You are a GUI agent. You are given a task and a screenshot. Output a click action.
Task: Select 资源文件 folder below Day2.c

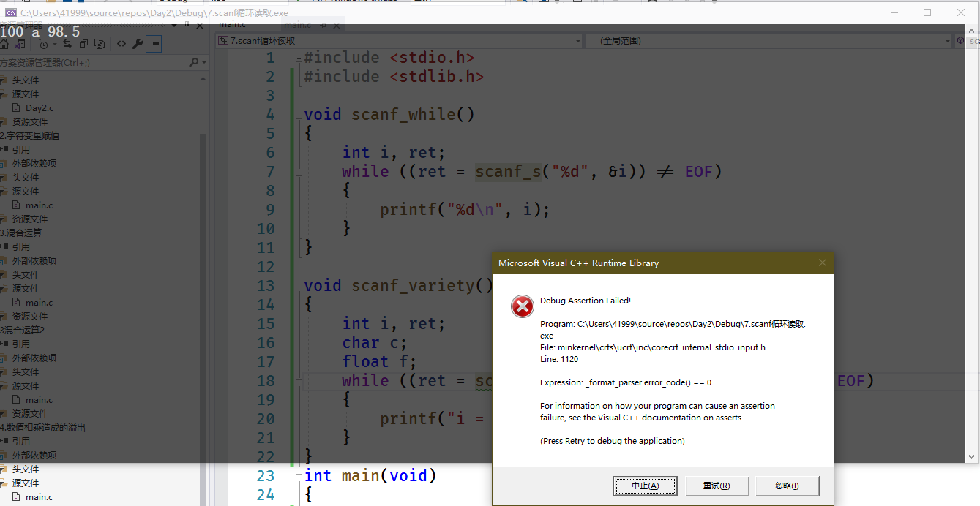[x=29, y=122]
